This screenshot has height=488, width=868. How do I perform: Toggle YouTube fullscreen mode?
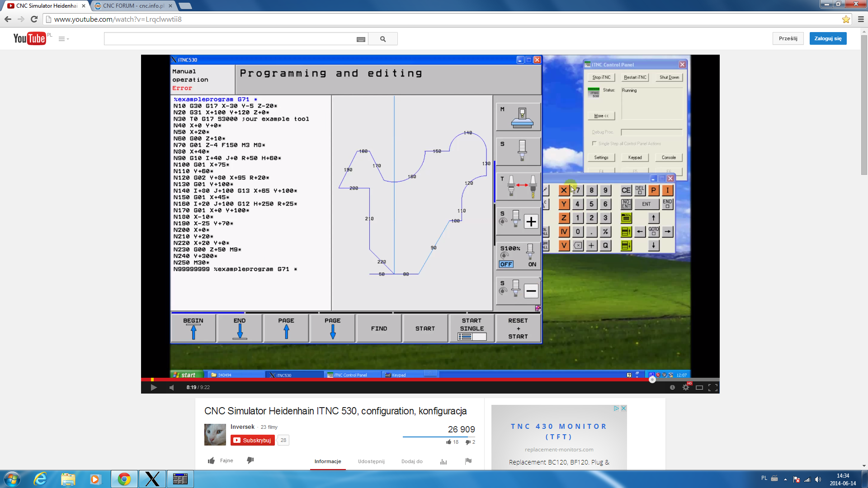coord(713,387)
